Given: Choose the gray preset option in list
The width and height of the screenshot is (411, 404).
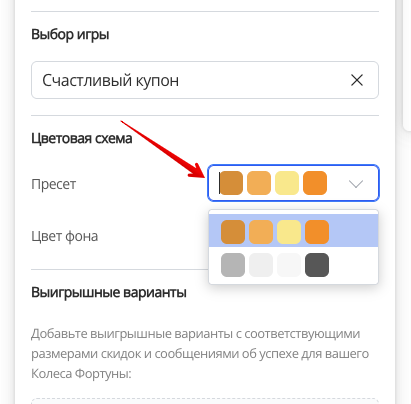Looking at the screenshot, I should [293, 265].
